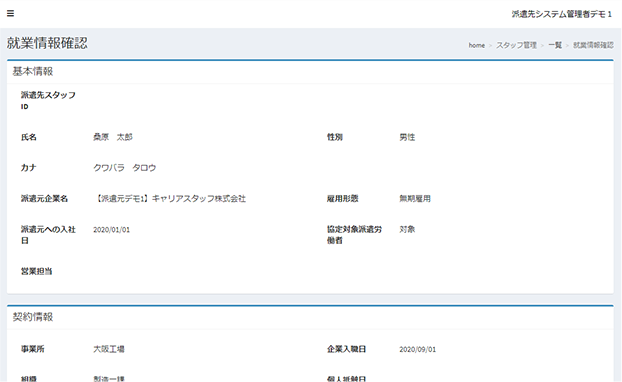Select the 雇用形態 label

click(x=342, y=198)
